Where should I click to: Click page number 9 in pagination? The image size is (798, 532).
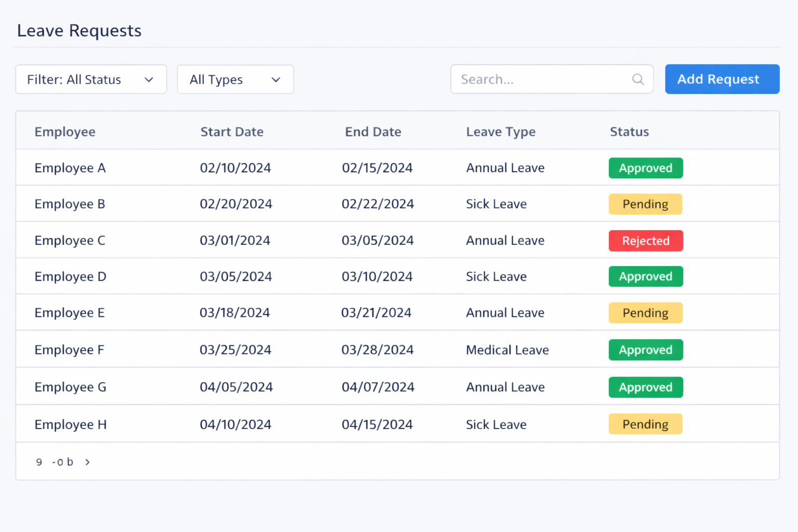click(x=39, y=462)
